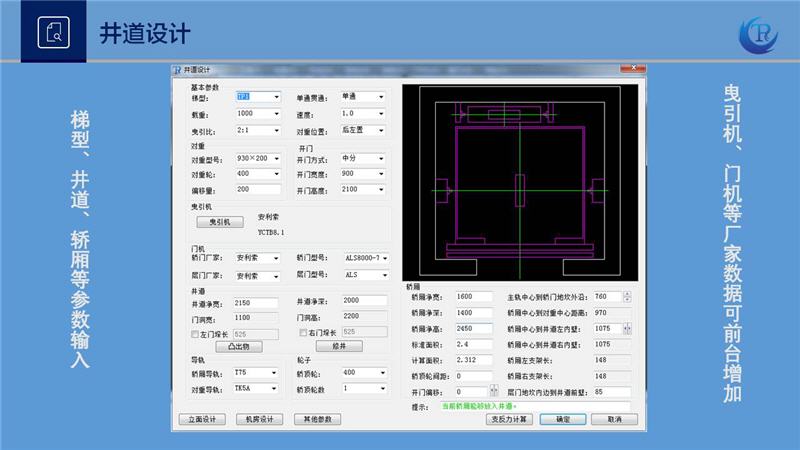800x450 pixels.
Task: Expand the 曳引比 dropdown showing 2:1
Action: coord(257,130)
